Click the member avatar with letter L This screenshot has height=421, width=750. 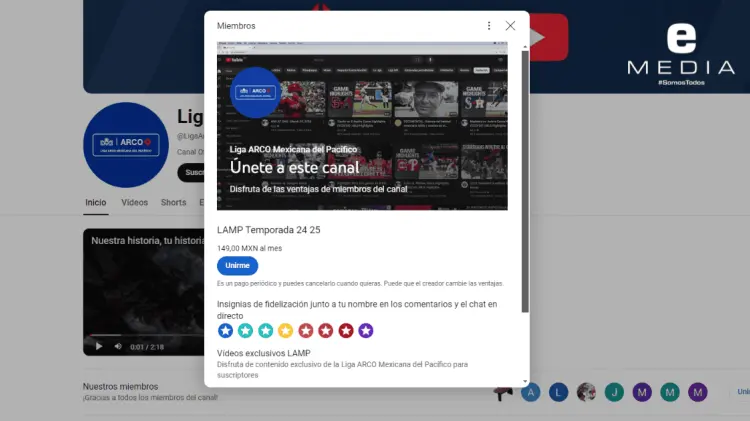click(x=559, y=392)
